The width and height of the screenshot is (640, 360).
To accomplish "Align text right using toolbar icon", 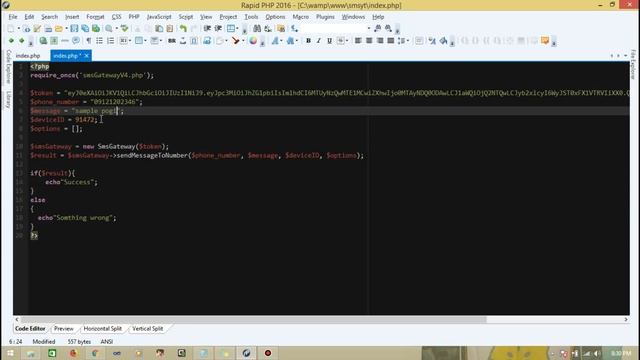I will [380, 41].
